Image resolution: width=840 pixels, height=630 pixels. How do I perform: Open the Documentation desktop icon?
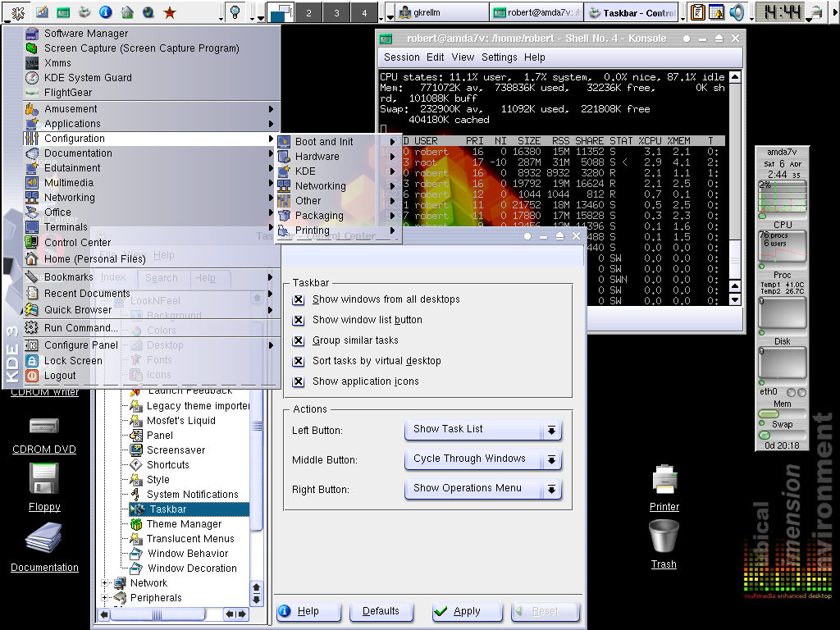(44, 547)
